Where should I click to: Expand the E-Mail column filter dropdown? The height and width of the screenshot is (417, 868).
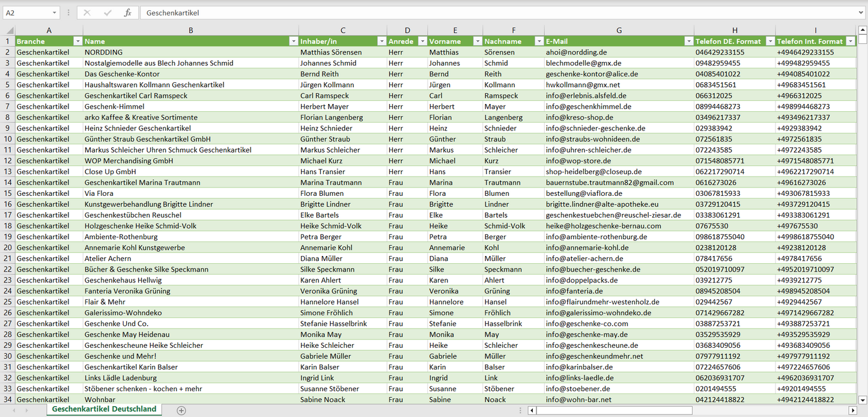click(688, 41)
